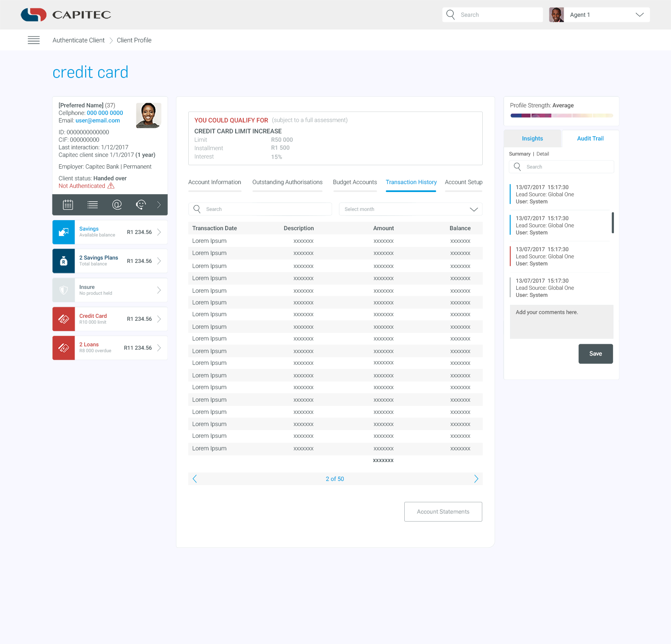Screen dimensions: 671x644
Task: Click the transaction search magnifier icon
Action: (197, 209)
